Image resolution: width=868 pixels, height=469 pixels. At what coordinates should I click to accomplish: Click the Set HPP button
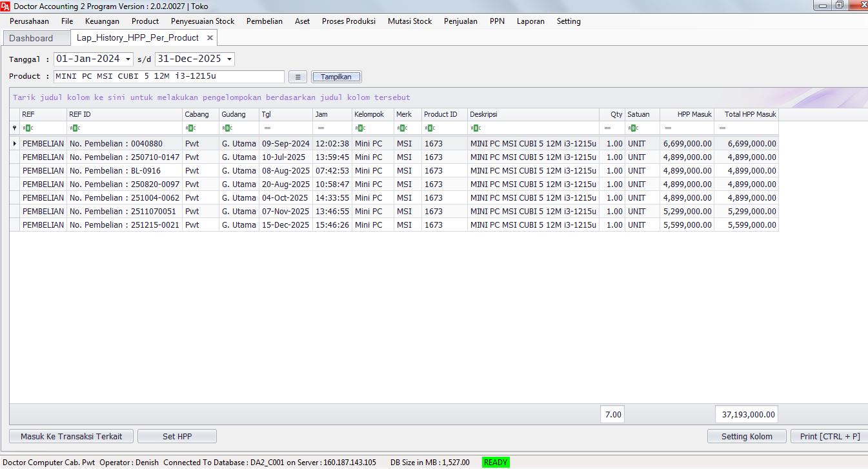point(177,436)
